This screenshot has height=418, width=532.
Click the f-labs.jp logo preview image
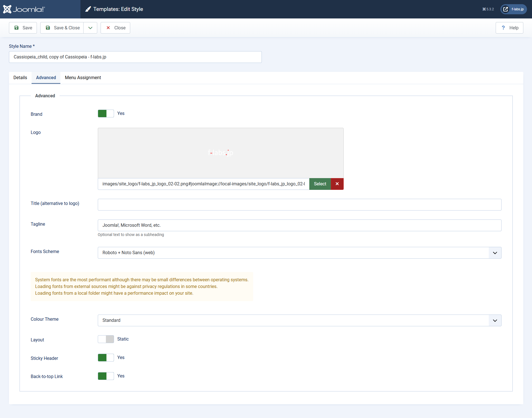tap(220, 153)
